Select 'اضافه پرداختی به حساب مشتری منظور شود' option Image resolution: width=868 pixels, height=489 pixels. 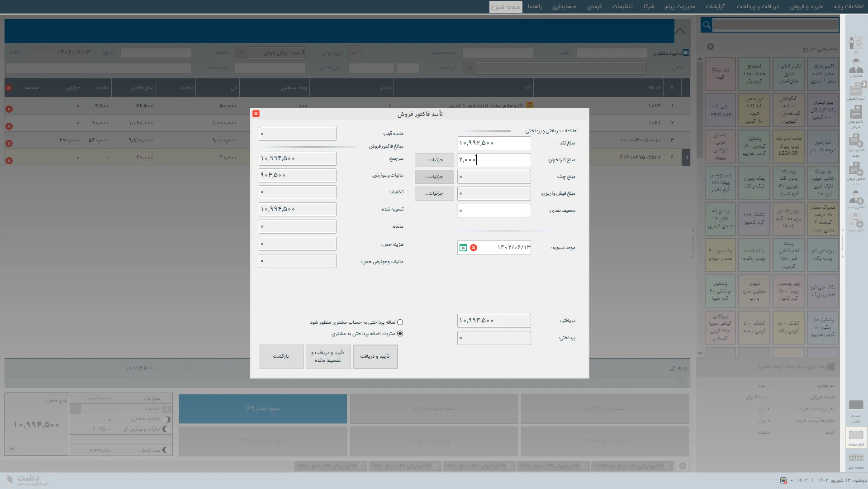click(400, 322)
